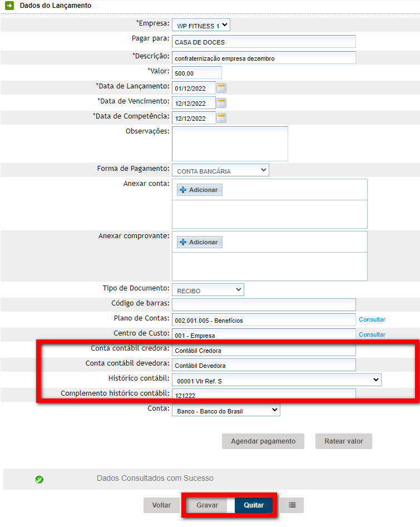Select bank in the Conta dropdown
This screenshot has height=527, width=420.
point(226,411)
